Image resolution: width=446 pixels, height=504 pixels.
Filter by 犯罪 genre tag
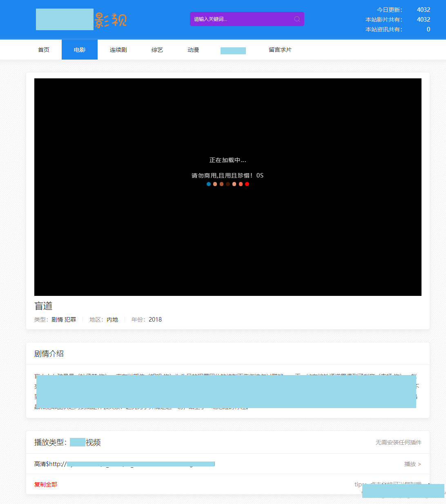tap(70, 320)
